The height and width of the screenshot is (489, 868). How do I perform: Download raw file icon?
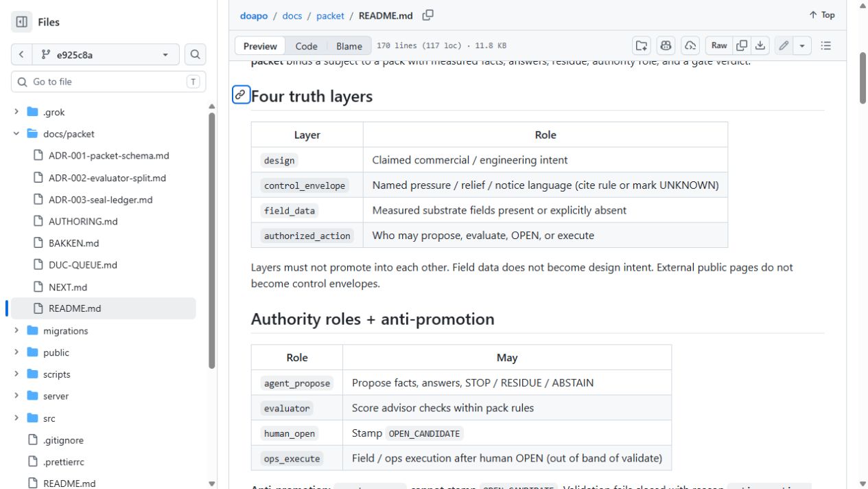[x=760, y=46]
